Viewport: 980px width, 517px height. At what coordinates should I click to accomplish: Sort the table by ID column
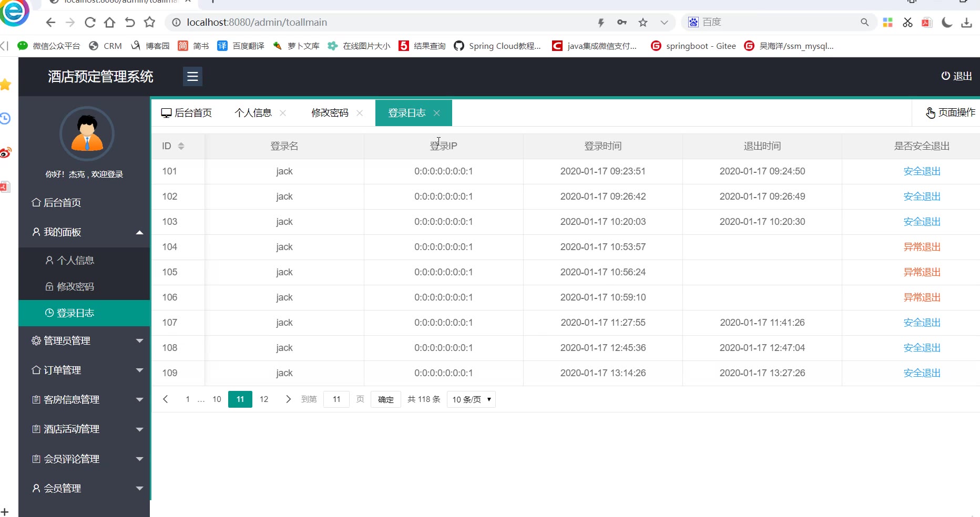(181, 146)
